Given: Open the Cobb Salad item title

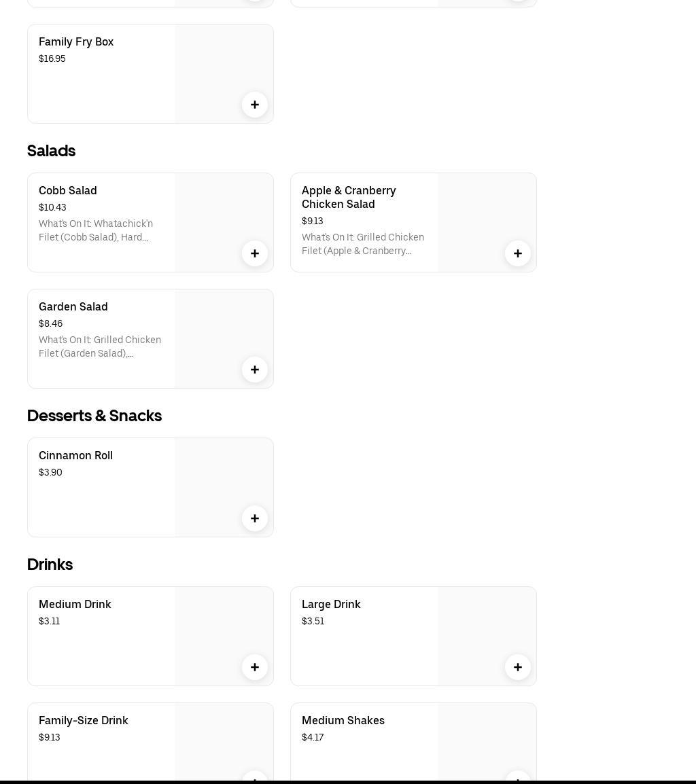Looking at the screenshot, I should point(68,191).
